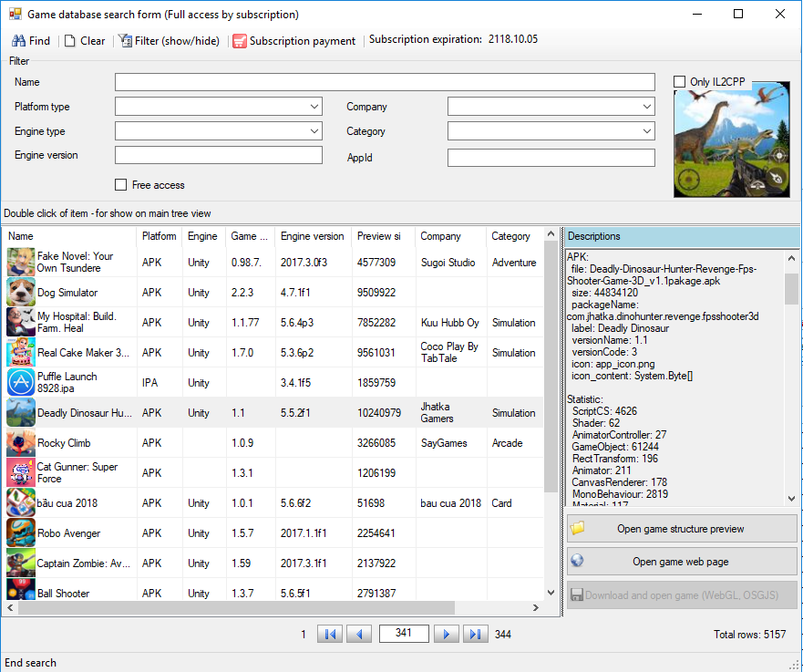Click the Name filter text field
This screenshot has height=672, width=803.
pyautogui.click(x=385, y=83)
